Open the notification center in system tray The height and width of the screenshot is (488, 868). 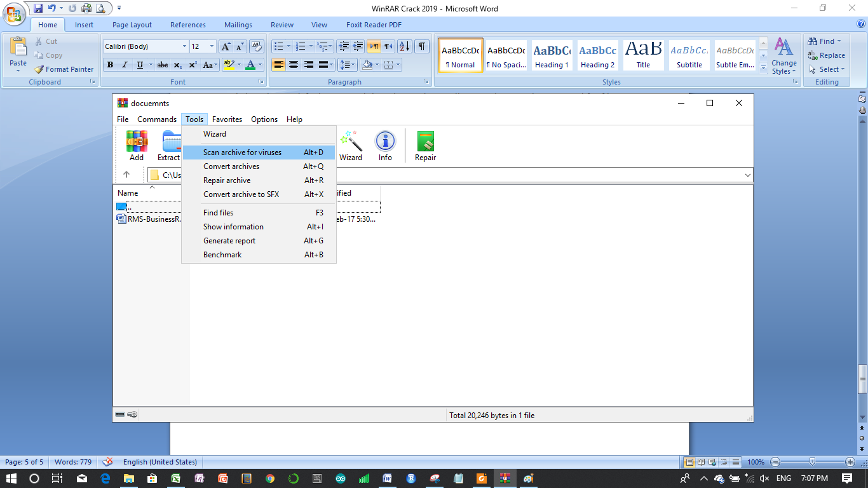pyautogui.click(x=847, y=478)
